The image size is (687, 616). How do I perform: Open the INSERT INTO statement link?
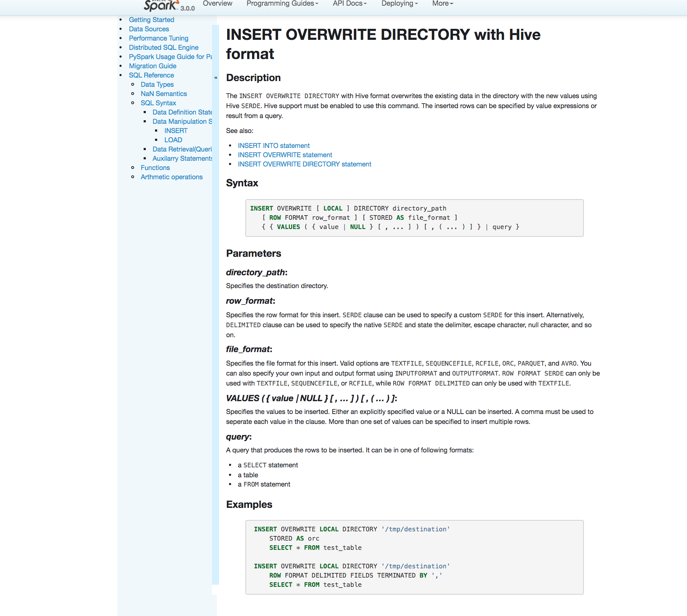pos(273,145)
